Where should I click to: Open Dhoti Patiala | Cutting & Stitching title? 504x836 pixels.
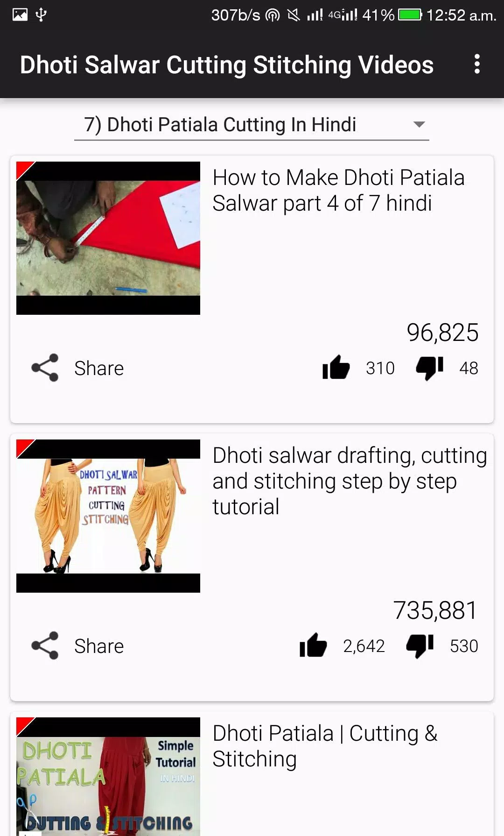coord(325,746)
